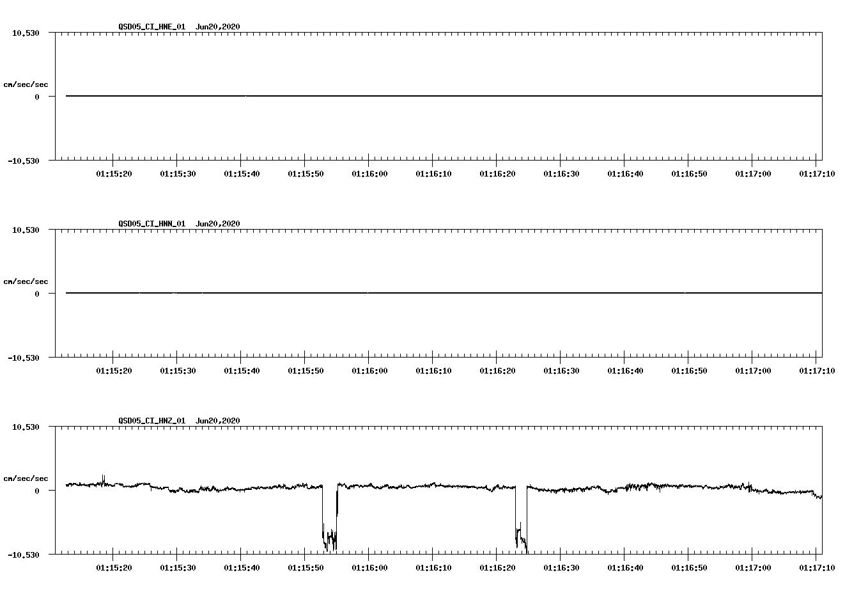The image size is (868, 591).
Task: Click the HNZ downward spike near 01:16:23
Action: (521, 519)
